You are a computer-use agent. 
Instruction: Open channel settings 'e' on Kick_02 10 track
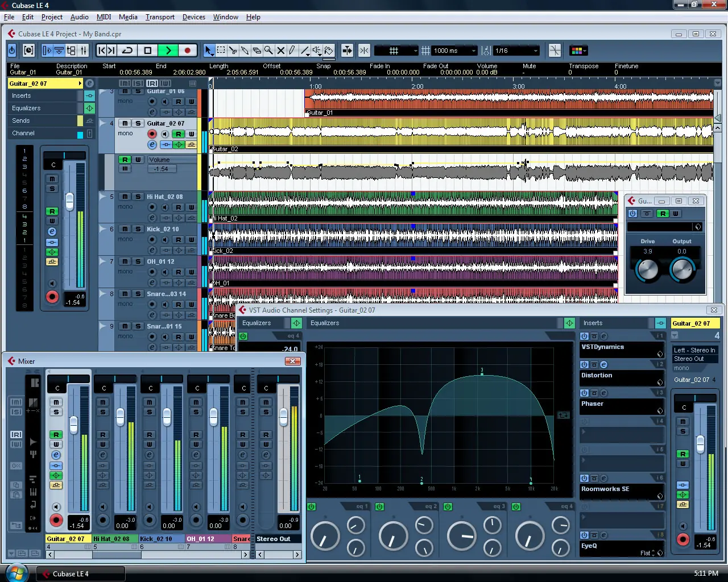point(152,250)
